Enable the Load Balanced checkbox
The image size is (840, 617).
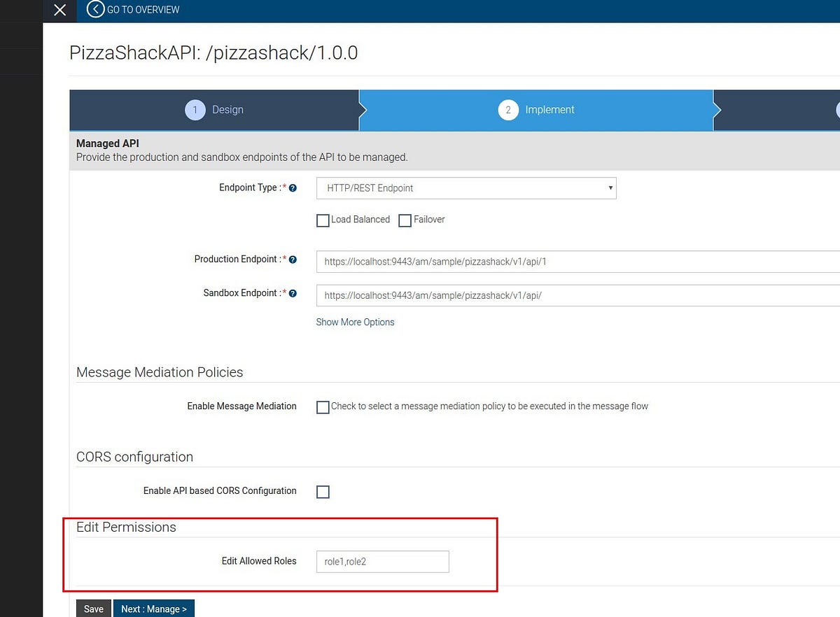coord(323,220)
